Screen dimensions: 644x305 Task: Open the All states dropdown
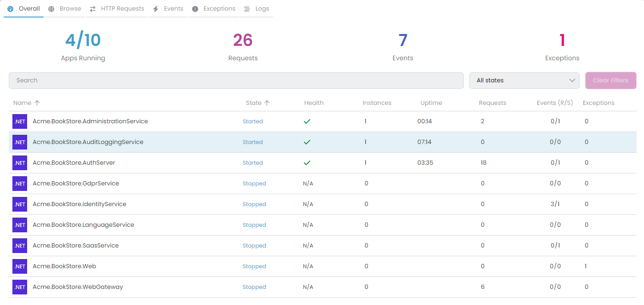[x=524, y=81]
